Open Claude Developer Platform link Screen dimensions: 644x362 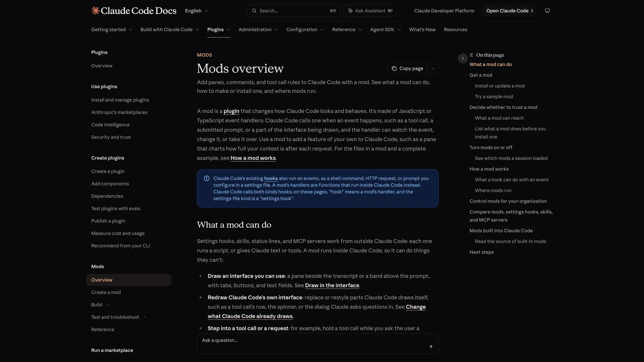[444, 11]
